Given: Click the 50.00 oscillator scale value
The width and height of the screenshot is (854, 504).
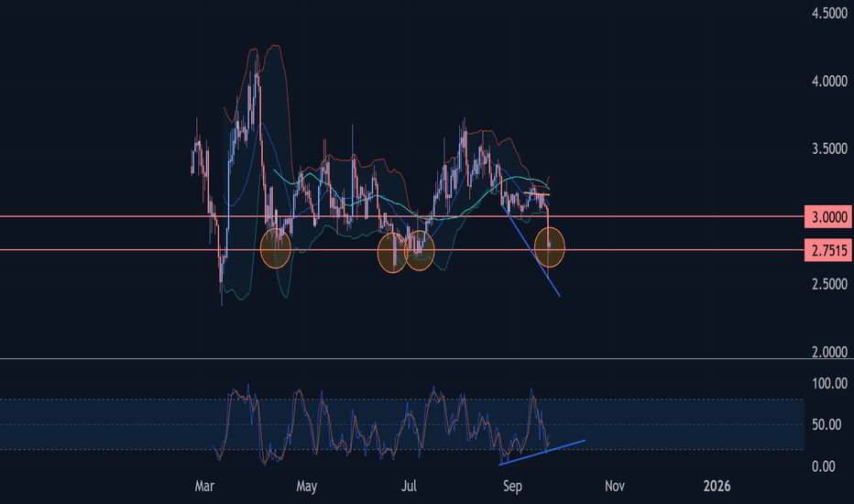Looking at the screenshot, I should pyautogui.click(x=827, y=424).
